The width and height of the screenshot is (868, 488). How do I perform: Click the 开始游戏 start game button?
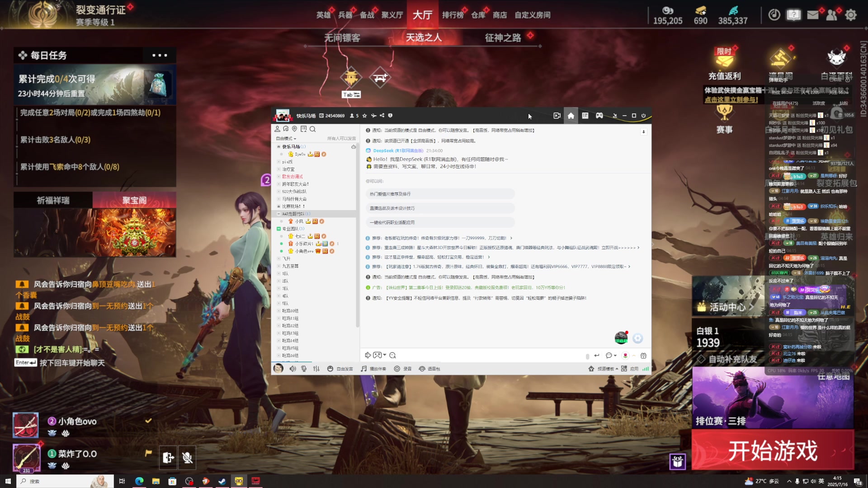[x=773, y=450]
